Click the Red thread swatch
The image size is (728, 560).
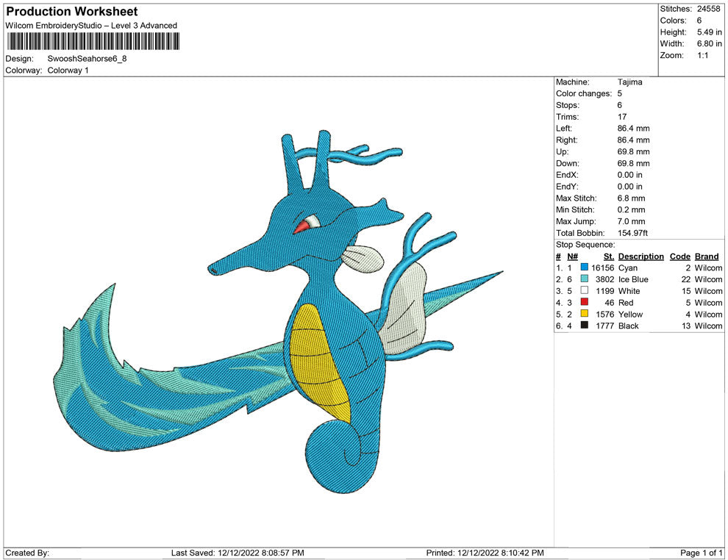click(x=585, y=303)
